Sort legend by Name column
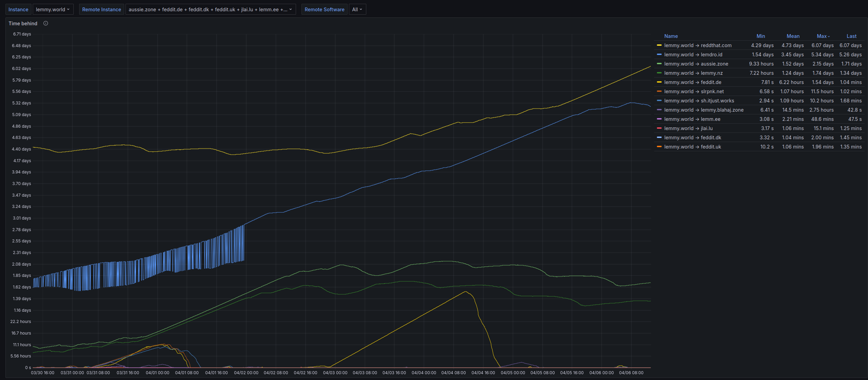 [671, 36]
